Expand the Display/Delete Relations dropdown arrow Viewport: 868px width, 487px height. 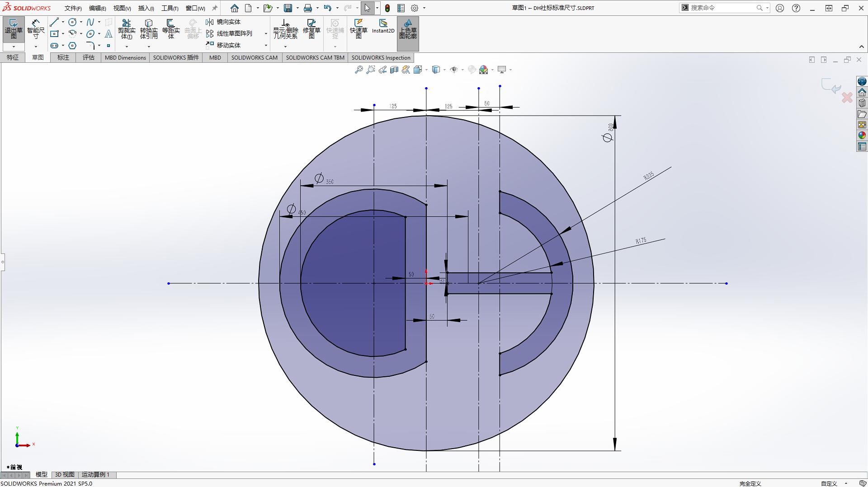[285, 47]
